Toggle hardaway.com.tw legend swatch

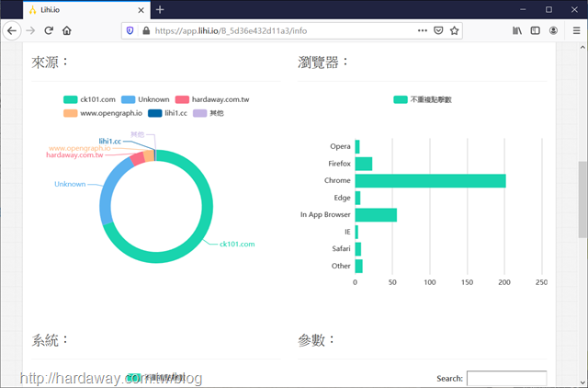point(182,99)
